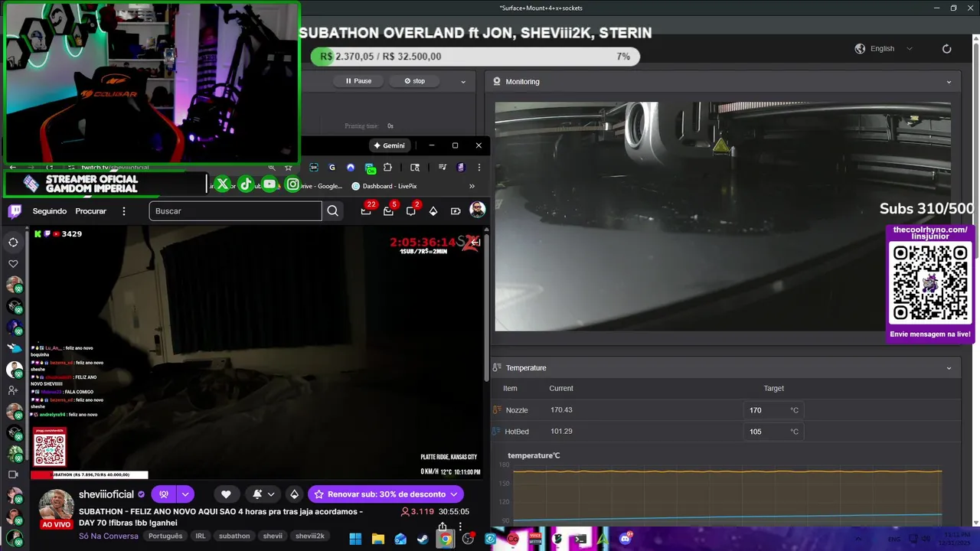Click the Twitch ad-free Turbo icon

[456, 211]
